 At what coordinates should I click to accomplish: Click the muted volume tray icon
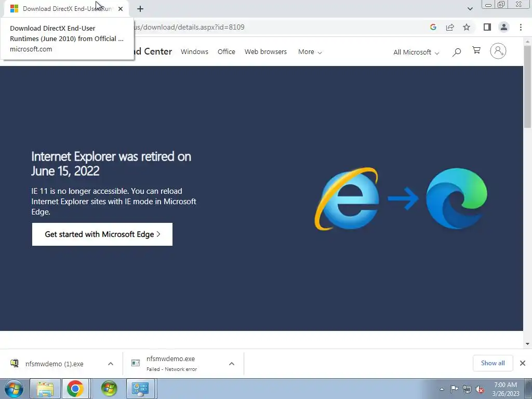tap(480, 389)
